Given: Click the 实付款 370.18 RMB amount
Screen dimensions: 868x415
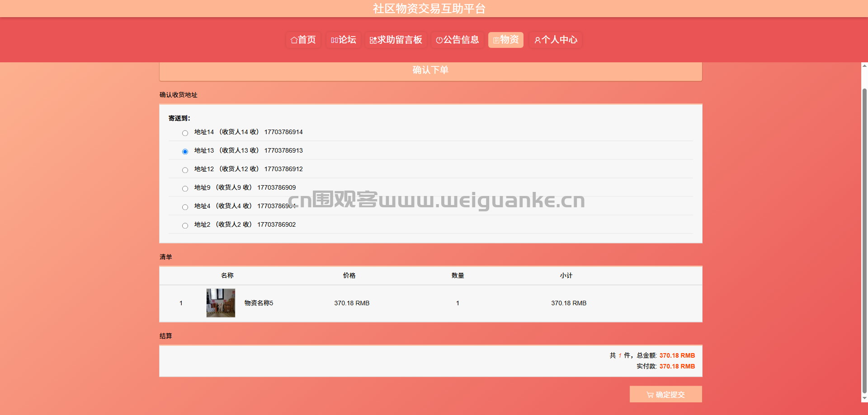Looking at the screenshot, I should 677,366.
